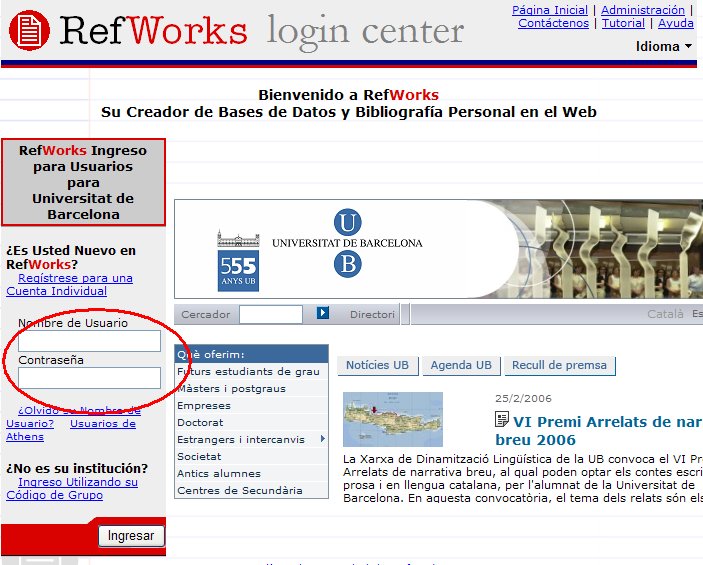The image size is (703, 565).
Task: Select the Societat menu item
Action: [x=251, y=456]
